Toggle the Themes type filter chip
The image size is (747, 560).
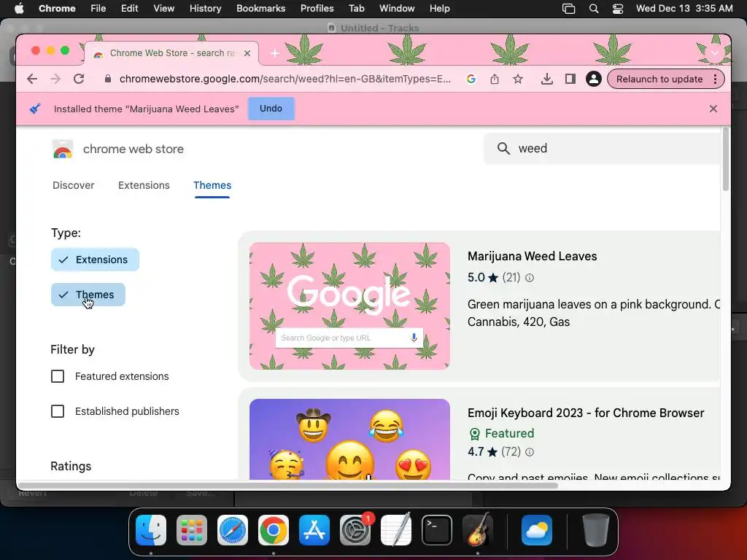pos(88,295)
